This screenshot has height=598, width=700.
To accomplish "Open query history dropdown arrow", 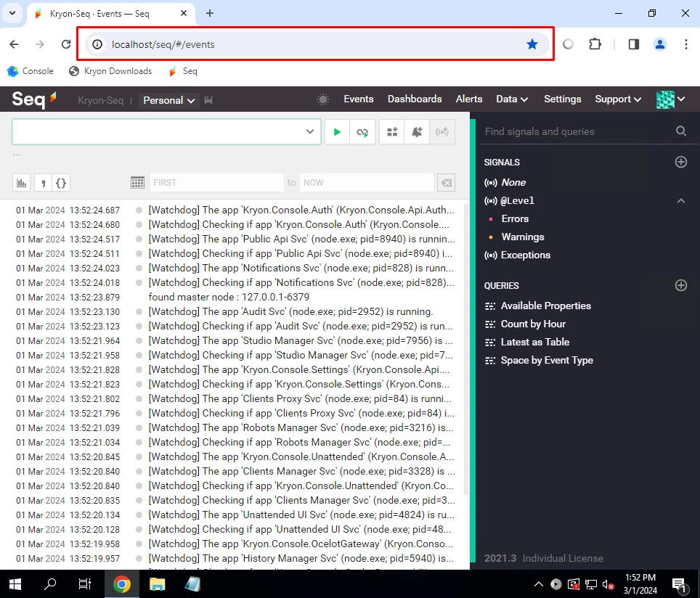I will click(310, 131).
